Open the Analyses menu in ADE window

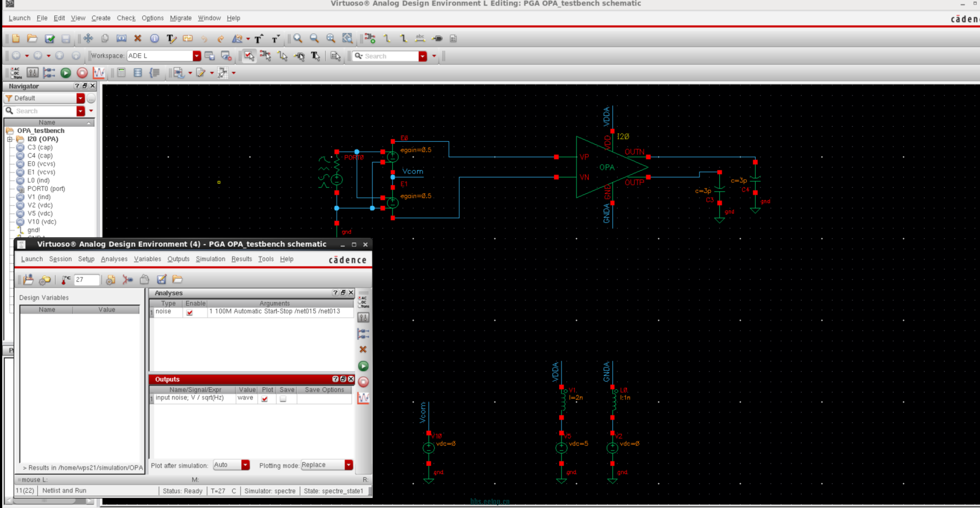(x=114, y=259)
